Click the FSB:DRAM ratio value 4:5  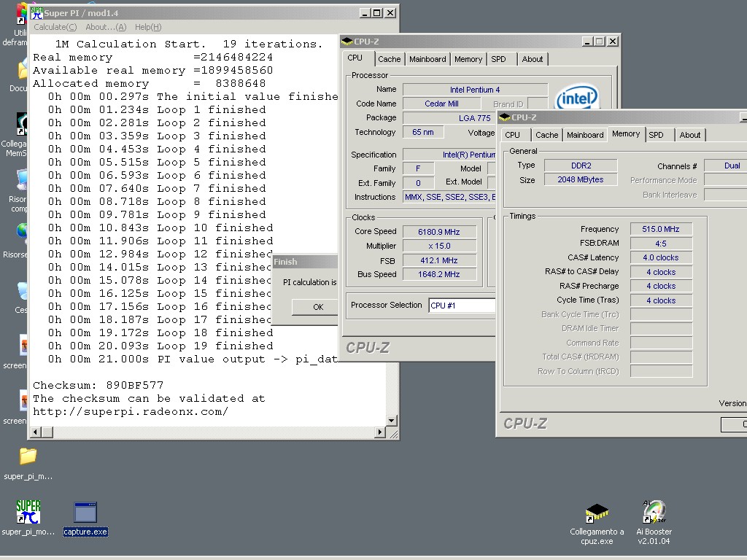pos(661,244)
